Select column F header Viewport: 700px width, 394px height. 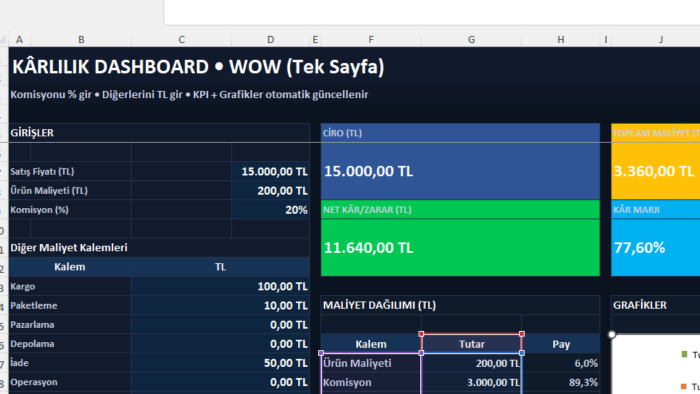coord(371,40)
